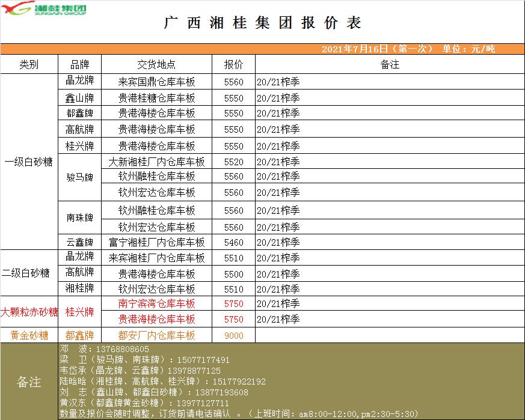Image resolution: width=525 pixels, height=420 pixels.
Task: Click phone number 13768808605 for 邓波
Action: tap(118, 349)
